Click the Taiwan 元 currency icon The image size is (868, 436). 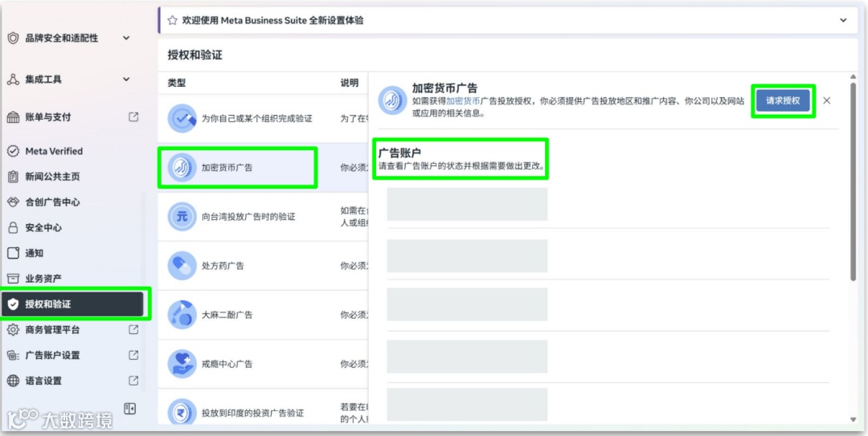coord(182,216)
